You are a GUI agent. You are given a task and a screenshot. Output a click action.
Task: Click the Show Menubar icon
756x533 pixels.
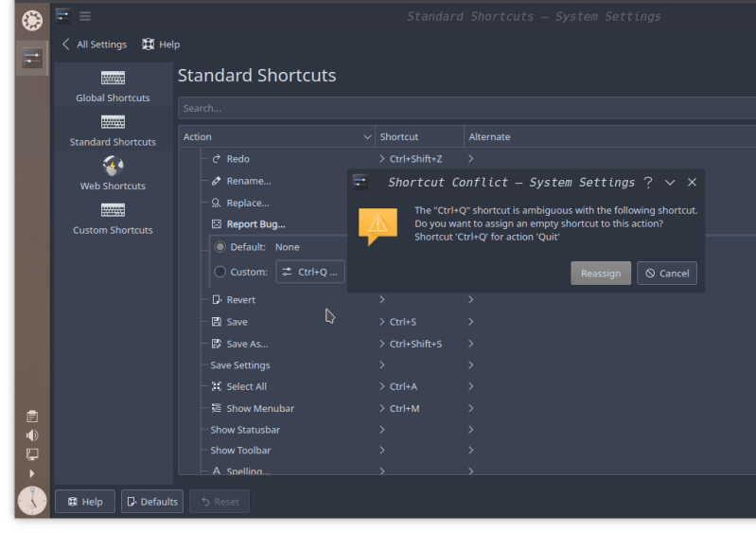pyautogui.click(x=217, y=409)
